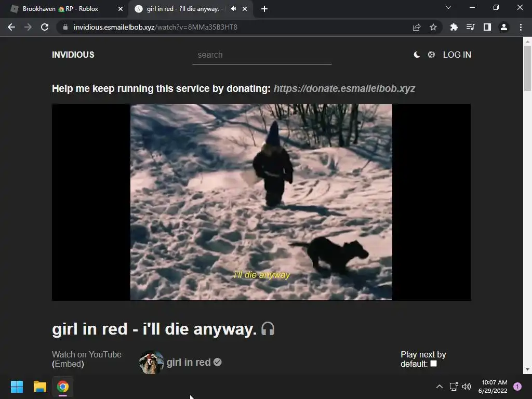Click the video player to play
The width and height of the screenshot is (532, 399).
(261, 202)
